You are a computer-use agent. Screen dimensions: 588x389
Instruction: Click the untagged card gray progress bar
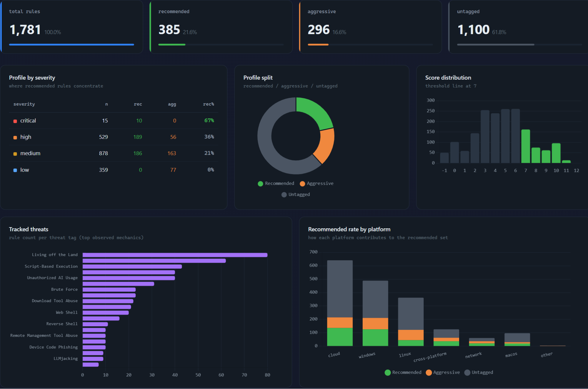pyautogui.click(x=496, y=45)
